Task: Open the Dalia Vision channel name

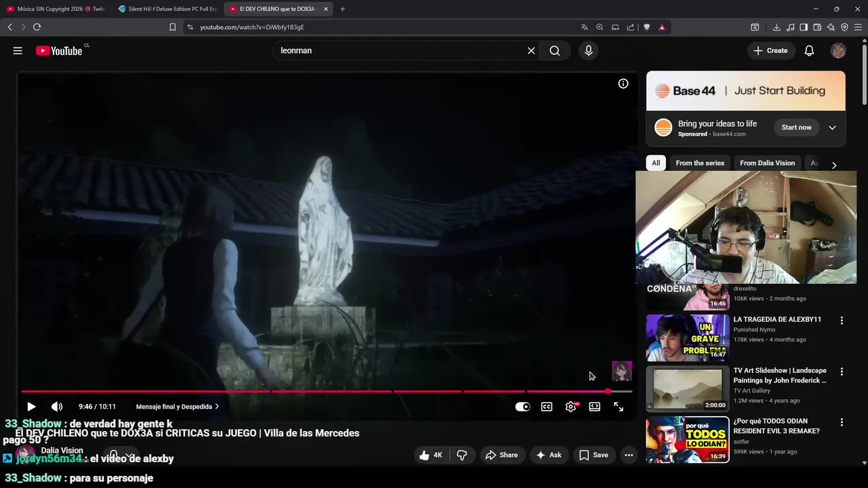Action: 62,450
